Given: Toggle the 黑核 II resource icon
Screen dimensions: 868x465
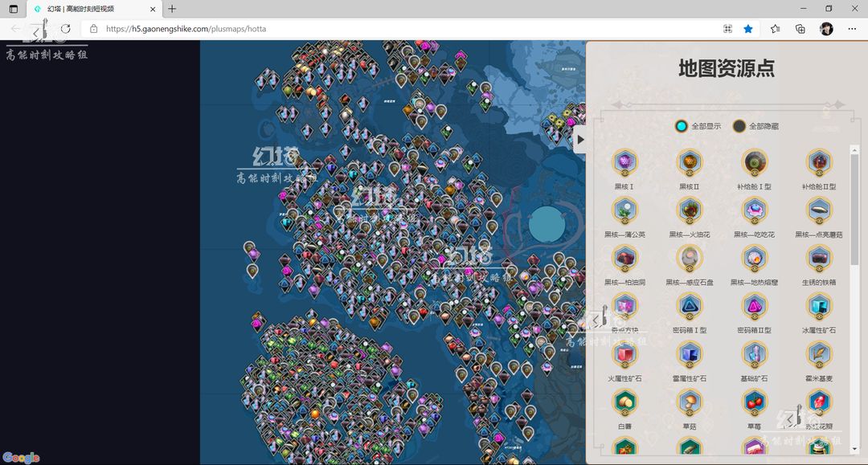Looking at the screenshot, I should [690, 162].
